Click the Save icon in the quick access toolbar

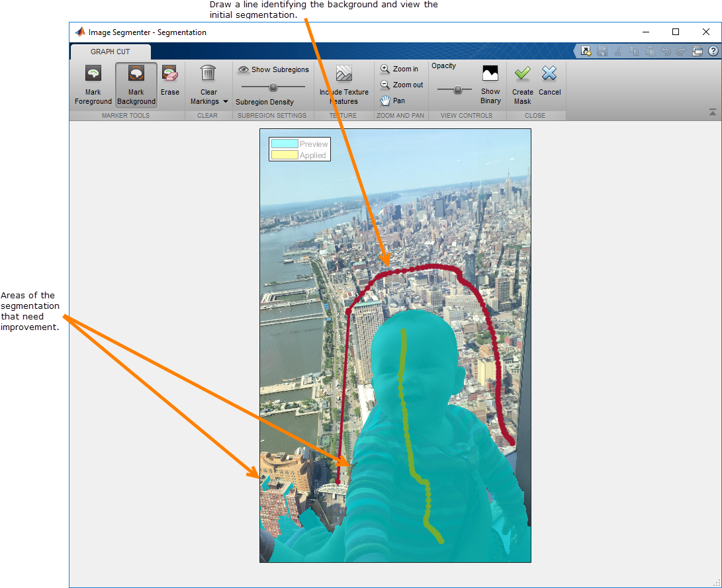click(602, 50)
